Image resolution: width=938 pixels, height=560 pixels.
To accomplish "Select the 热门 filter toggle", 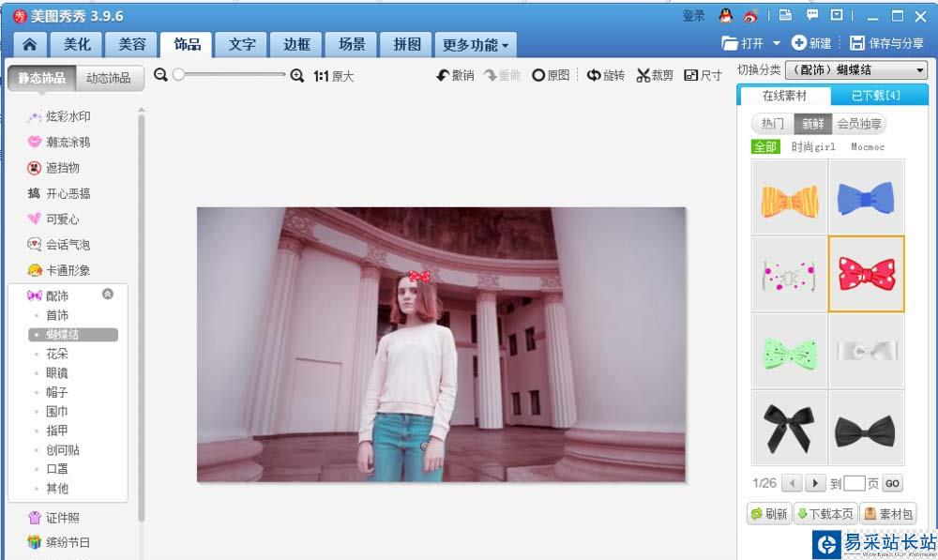I will pos(772,124).
